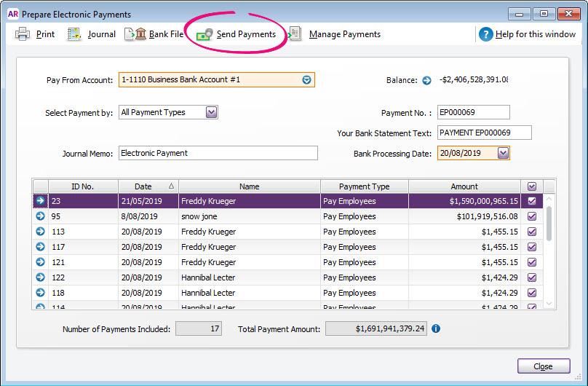Screen dimensions: 588x386
Task: Click the Send Payments money icon
Action: (204, 34)
